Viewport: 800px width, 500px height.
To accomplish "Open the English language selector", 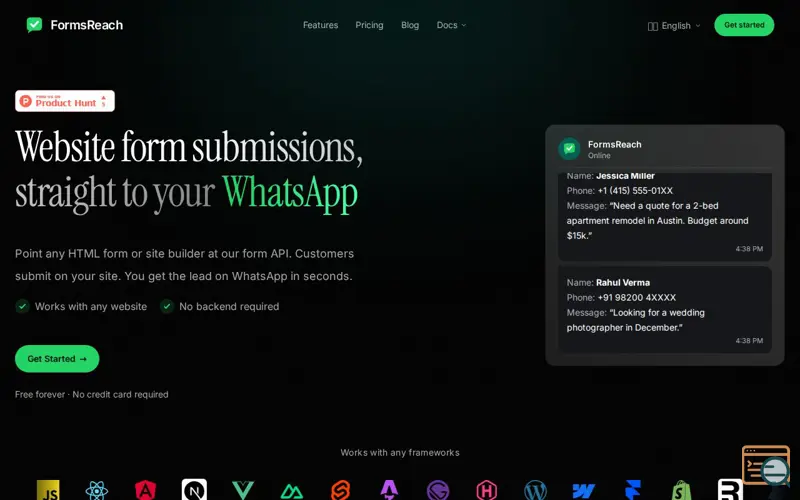I will [x=674, y=26].
